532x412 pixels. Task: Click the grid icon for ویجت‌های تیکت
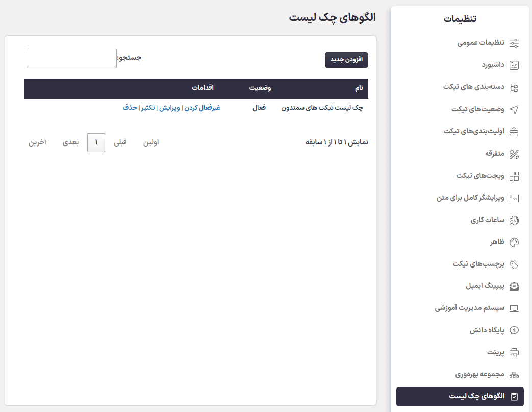(x=515, y=176)
